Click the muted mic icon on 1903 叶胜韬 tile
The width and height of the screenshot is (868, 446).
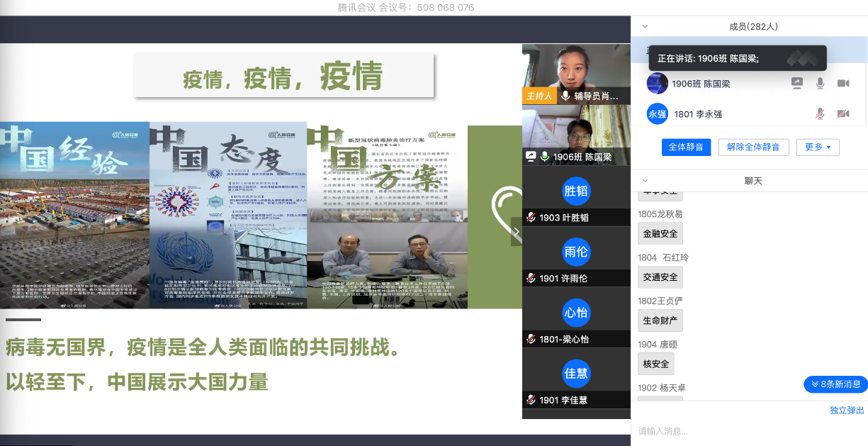pos(531,218)
